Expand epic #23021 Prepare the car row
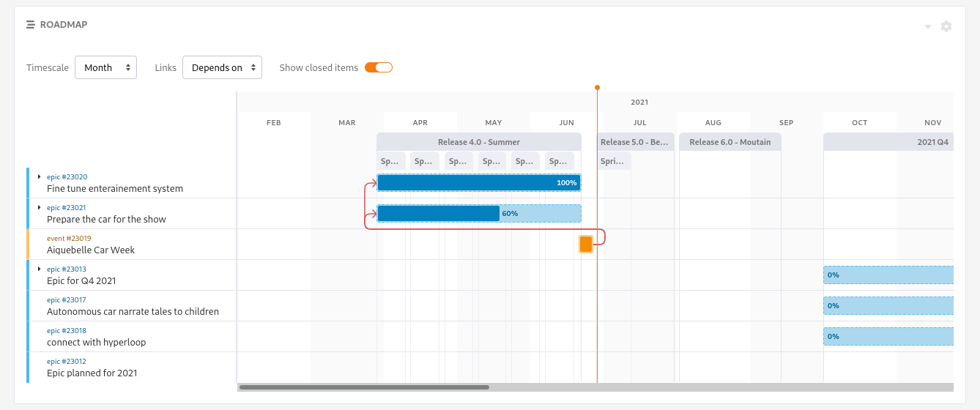The height and width of the screenshot is (410, 980). click(39, 207)
